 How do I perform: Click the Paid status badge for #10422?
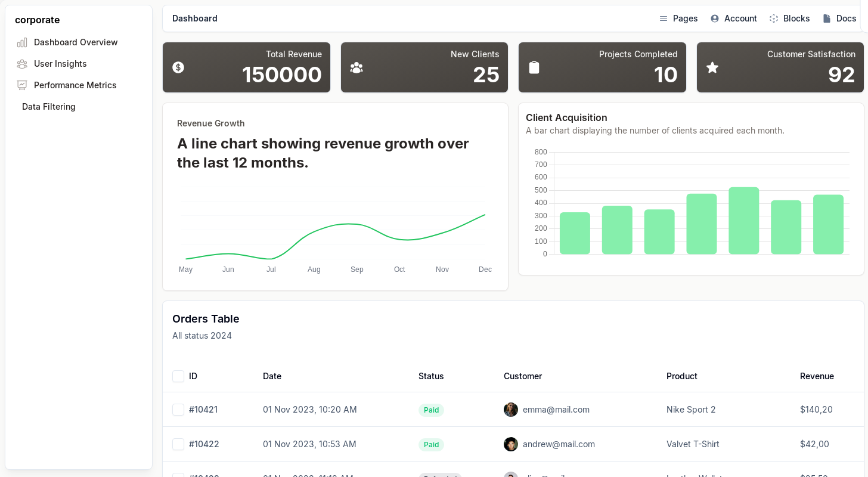click(x=431, y=444)
